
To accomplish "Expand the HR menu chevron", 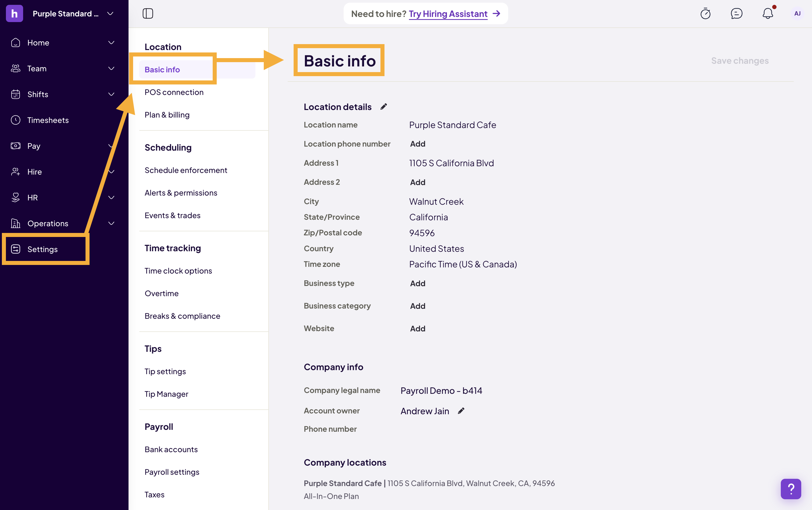I will tap(111, 197).
